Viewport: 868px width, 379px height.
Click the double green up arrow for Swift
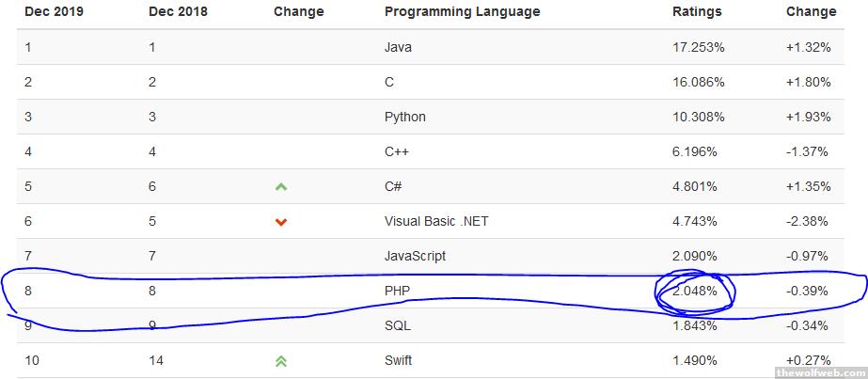click(x=280, y=361)
